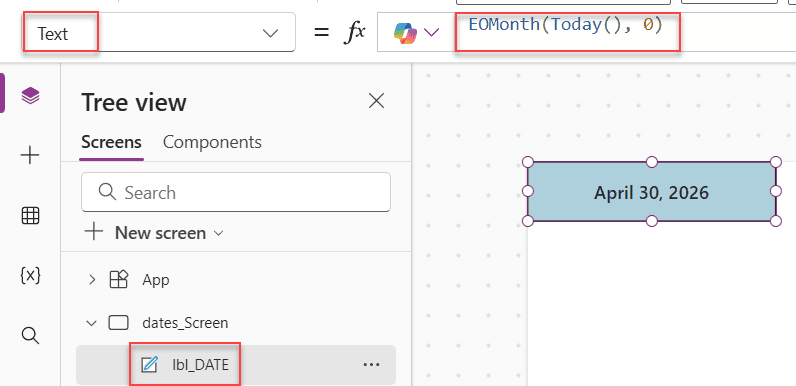The height and width of the screenshot is (386, 796).
Task: Switch to the Components tab
Action: pos(212,142)
